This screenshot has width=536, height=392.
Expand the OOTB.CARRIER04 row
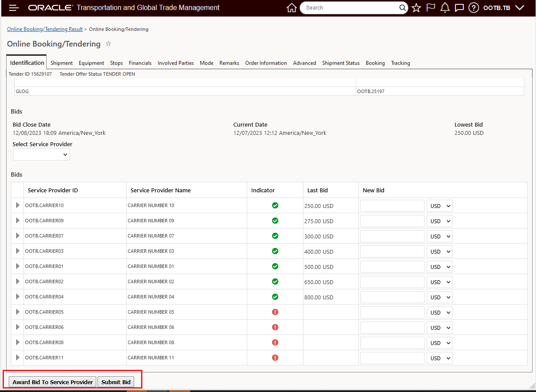click(18, 297)
